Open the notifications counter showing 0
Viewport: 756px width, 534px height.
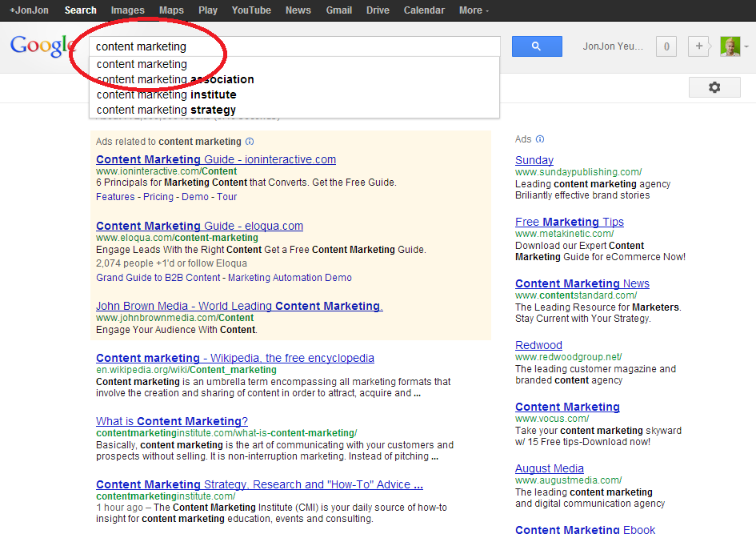(x=666, y=46)
